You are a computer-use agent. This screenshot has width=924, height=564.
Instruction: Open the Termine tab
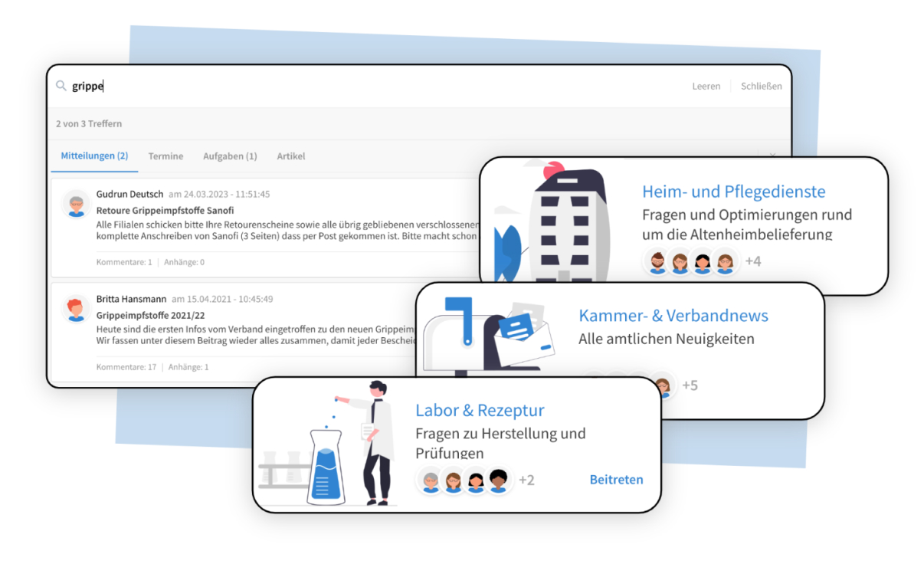tap(165, 156)
